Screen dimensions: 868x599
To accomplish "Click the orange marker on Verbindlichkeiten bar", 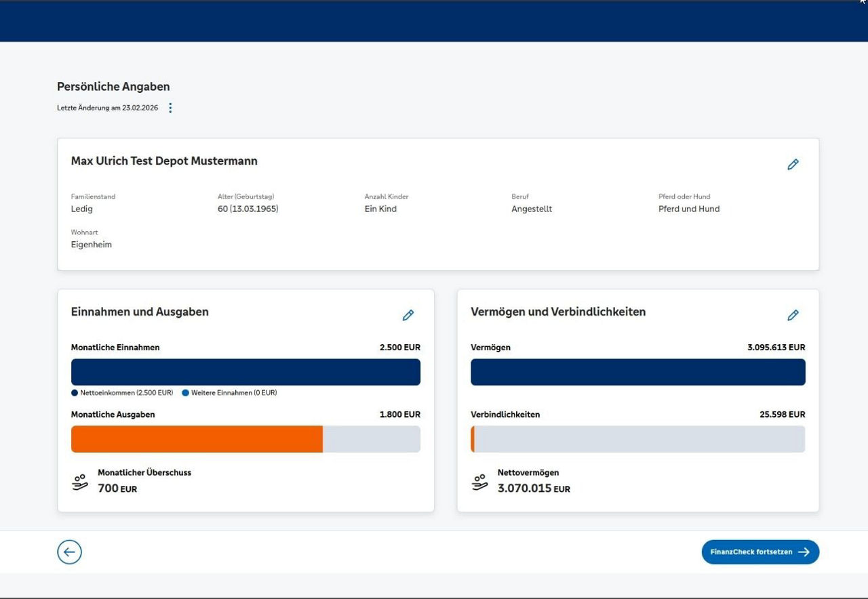I will pyautogui.click(x=473, y=438).
